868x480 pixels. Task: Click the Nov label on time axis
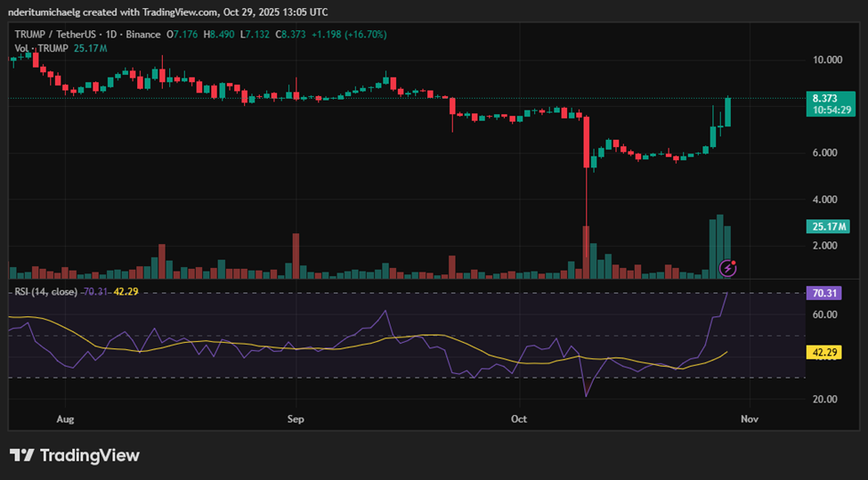click(x=750, y=419)
